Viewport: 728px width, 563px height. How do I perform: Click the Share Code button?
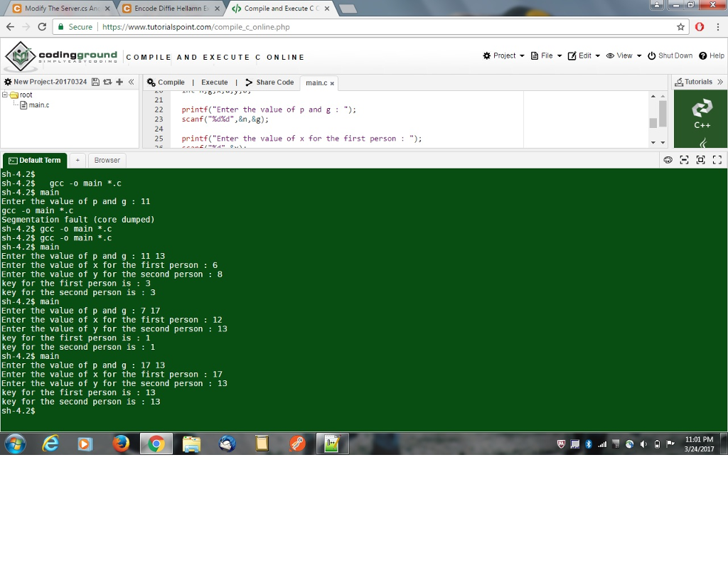point(269,82)
